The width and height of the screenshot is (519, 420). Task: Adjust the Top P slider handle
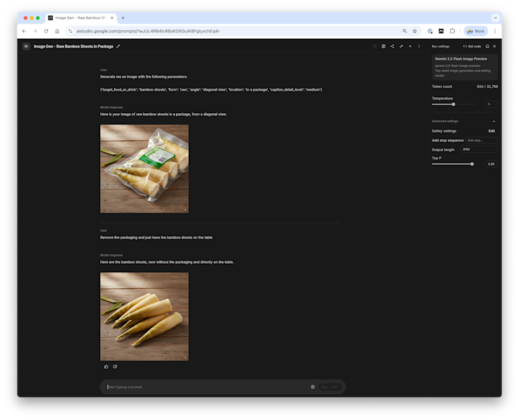472,164
